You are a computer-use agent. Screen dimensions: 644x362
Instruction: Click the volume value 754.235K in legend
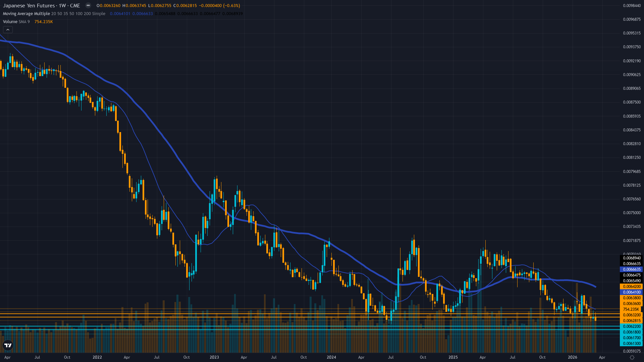[44, 22]
